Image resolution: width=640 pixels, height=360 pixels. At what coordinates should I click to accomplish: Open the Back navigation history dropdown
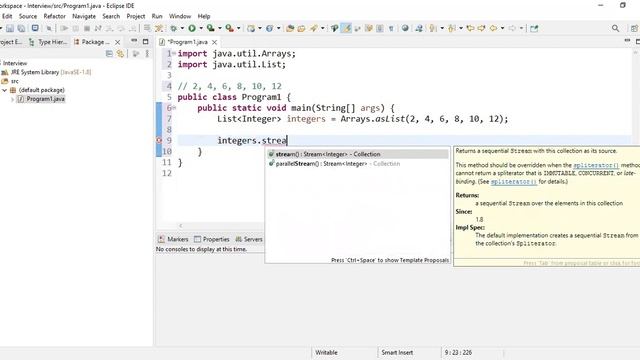(x=502, y=28)
